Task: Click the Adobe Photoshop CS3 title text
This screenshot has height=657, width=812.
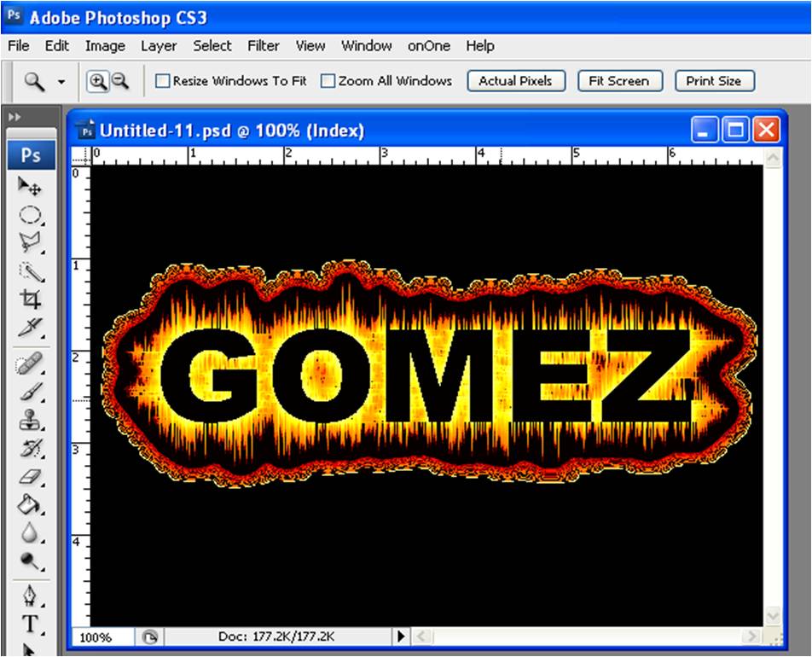Action: [x=119, y=18]
